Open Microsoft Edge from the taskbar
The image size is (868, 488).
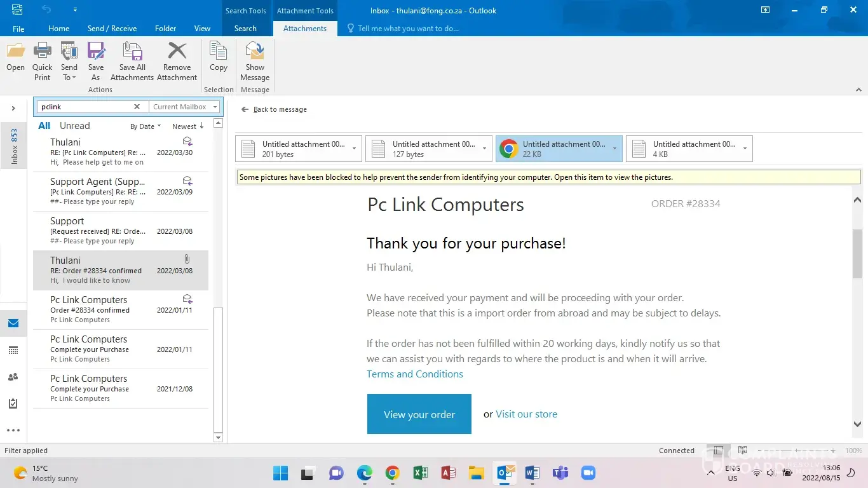pos(365,473)
